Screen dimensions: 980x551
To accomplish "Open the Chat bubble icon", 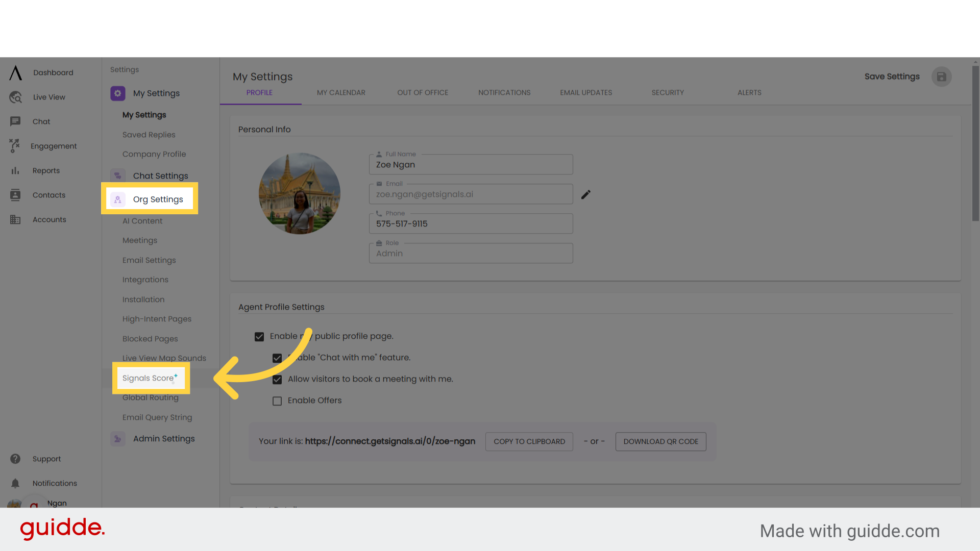I will [15, 121].
